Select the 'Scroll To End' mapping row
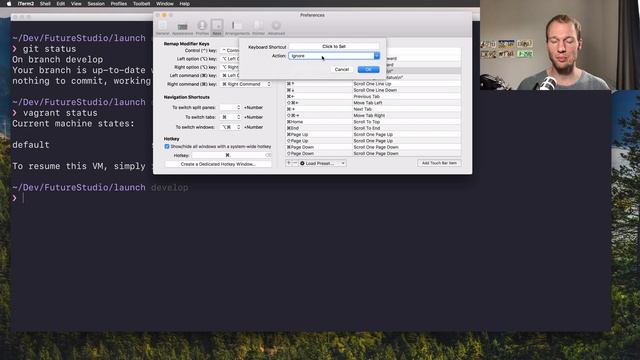This screenshot has height=360, width=640. pyautogui.click(x=373, y=128)
